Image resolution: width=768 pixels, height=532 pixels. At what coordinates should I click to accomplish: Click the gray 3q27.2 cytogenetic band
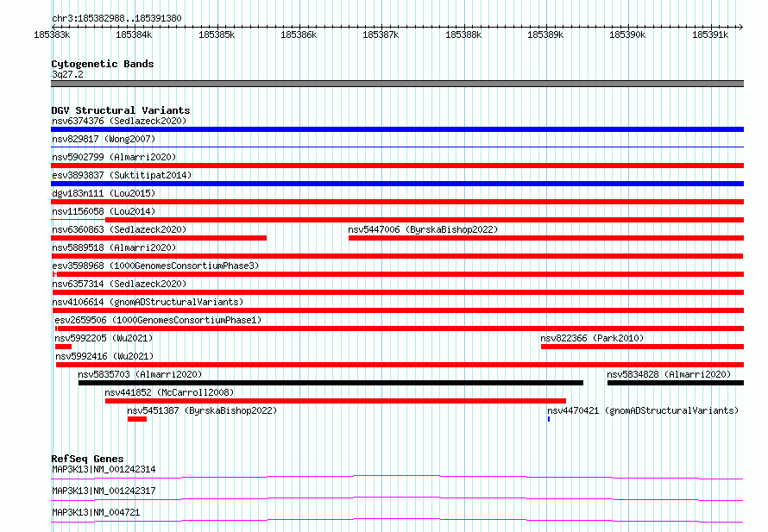[397, 84]
